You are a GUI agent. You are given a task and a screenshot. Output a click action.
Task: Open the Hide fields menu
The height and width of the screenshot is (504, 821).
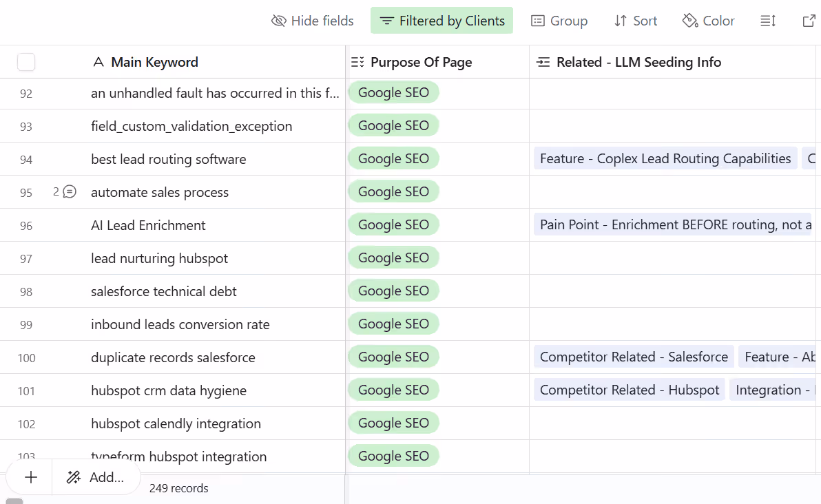pyautogui.click(x=313, y=21)
